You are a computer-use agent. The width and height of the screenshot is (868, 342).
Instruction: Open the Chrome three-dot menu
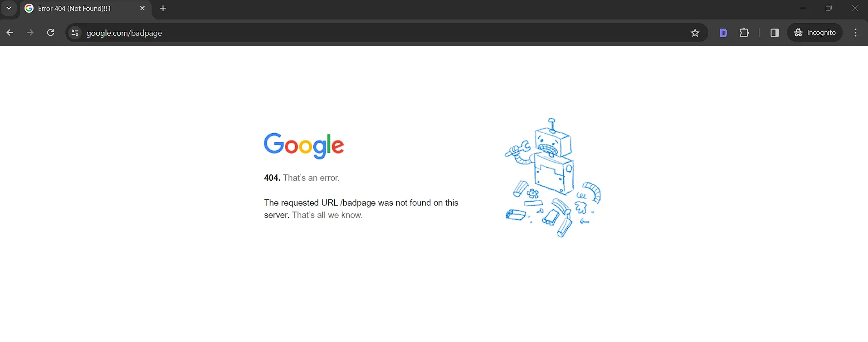(x=855, y=33)
